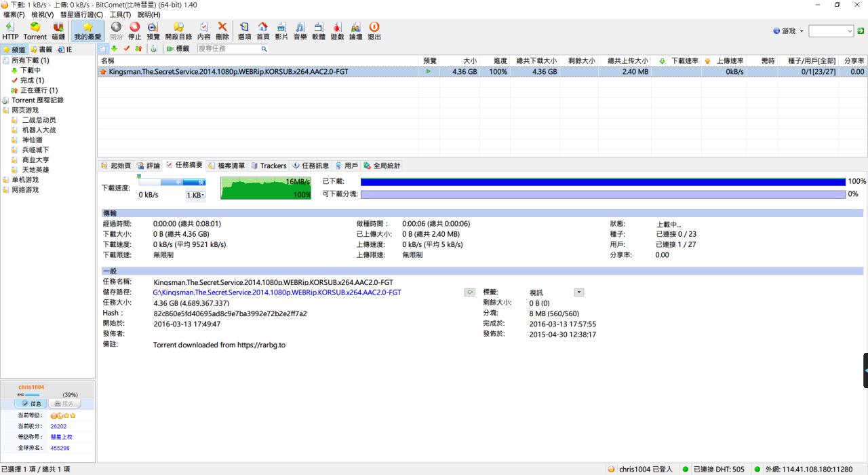The image size is (868, 475).
Task: Select 商业大亨 game entry
Action: point(30,159)
